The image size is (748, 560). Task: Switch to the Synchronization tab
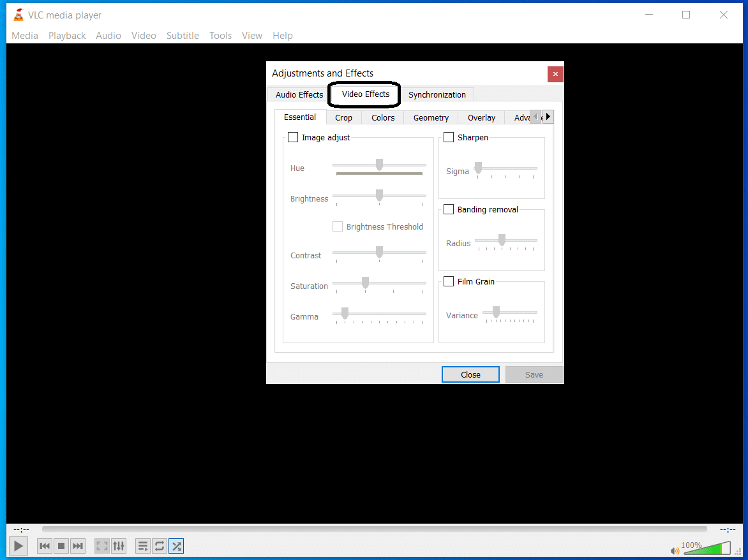(438, 94)
